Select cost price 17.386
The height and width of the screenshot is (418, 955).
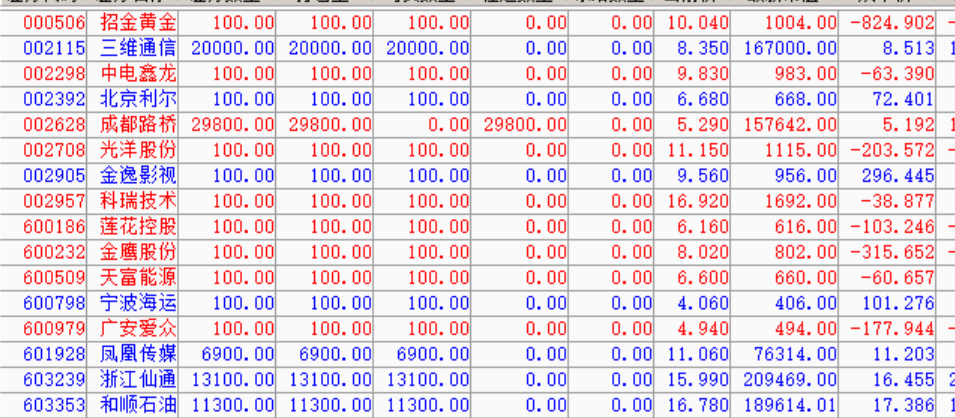click(x=903, y=405)
